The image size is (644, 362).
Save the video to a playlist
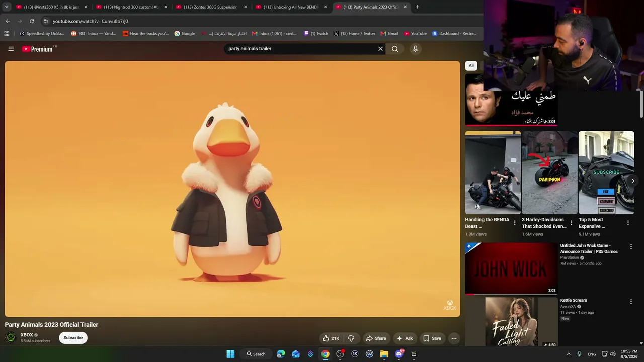pos(432,338)
